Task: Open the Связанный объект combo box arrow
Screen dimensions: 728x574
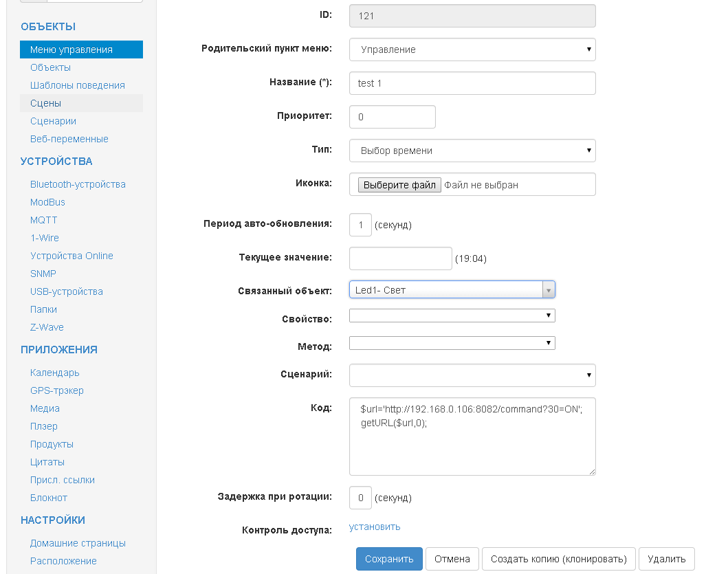Action: (x=548, y=290)
